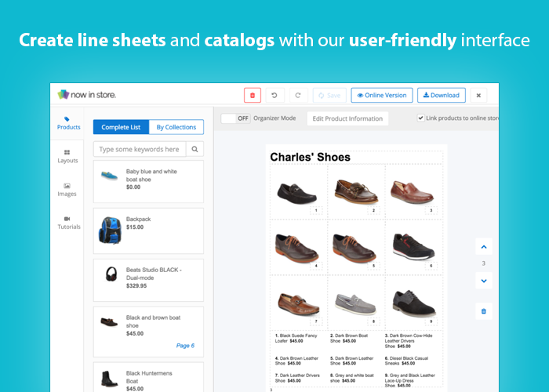Switch to the By Collections tab
This screenshot has height=392, width=549.
point(176,127)
